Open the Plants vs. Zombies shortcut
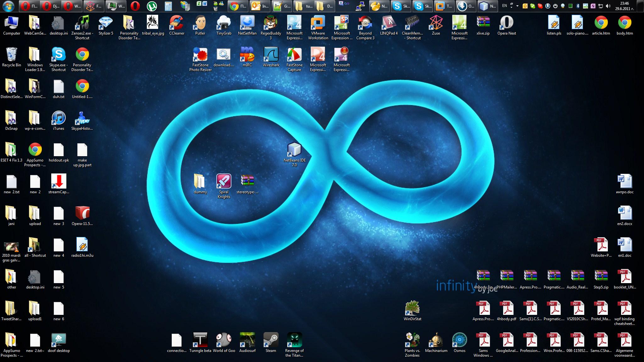The image size is (644, 362). tap(412, 345)
